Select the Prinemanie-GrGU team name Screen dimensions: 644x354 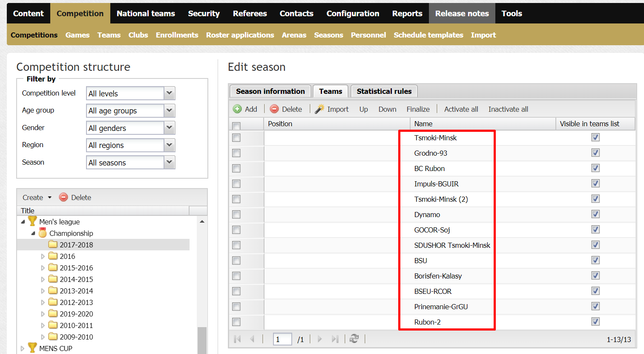click(x=441, y=307)
